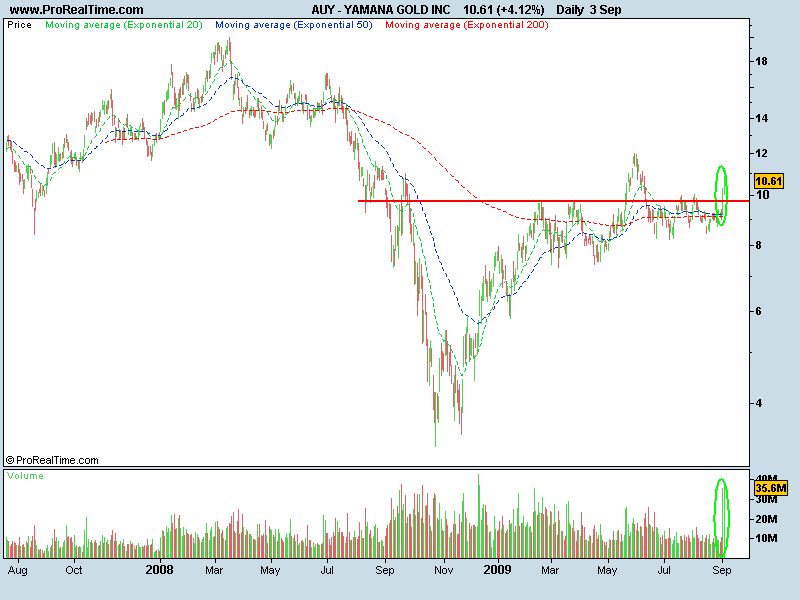Click the 12 price axis label

[761, 153]
